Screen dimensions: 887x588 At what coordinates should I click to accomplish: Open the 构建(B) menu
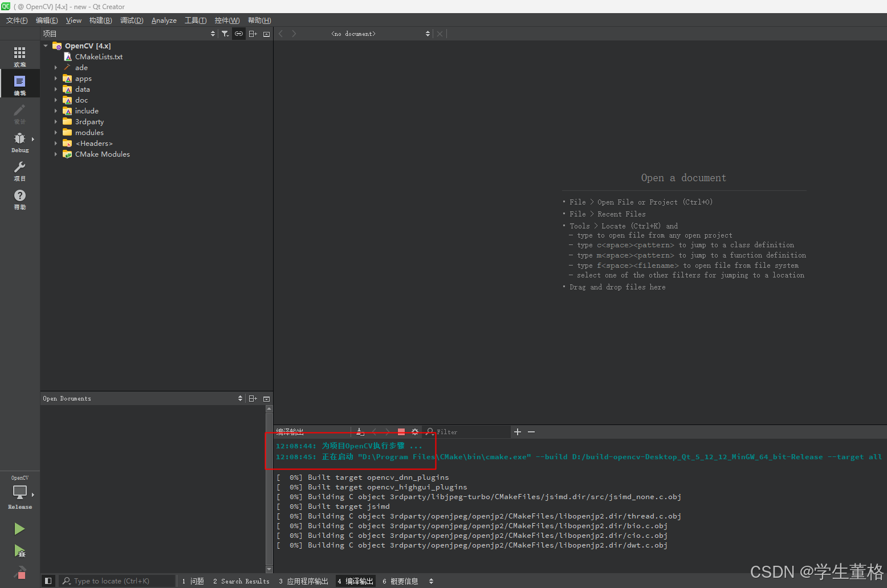(100, 21)
